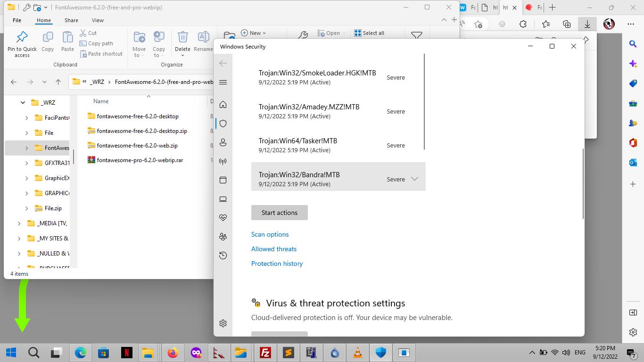Open the New dropdown in Explorer
The width and height of the screenshot is (644, 362).
click(x=254, y=33)
